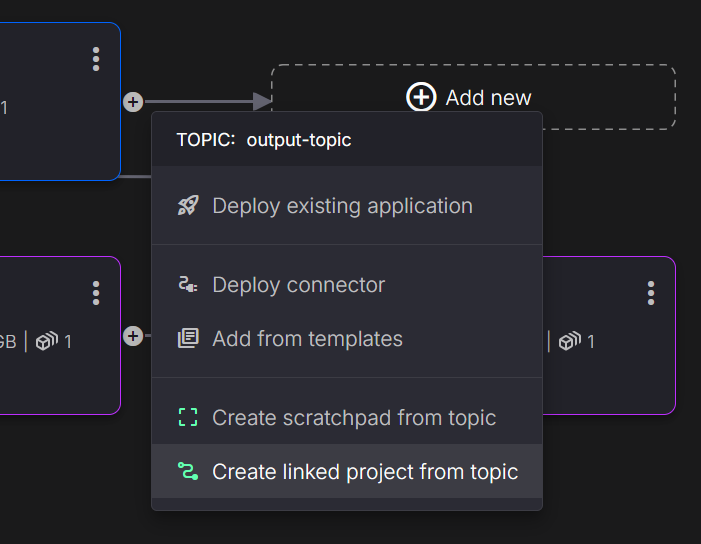
Task: Click the circled plus icon in Add new
Action: 421,97
